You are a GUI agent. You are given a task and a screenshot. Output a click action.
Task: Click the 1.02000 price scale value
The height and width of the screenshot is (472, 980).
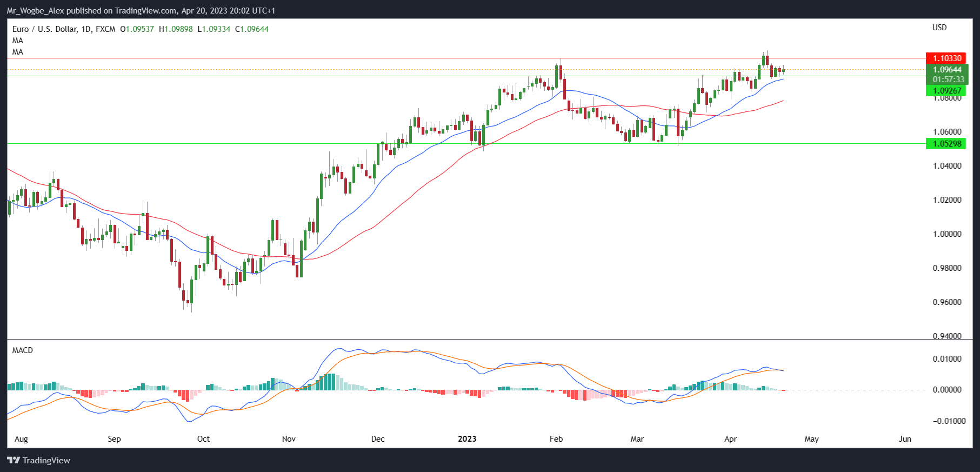coord(947,200)
